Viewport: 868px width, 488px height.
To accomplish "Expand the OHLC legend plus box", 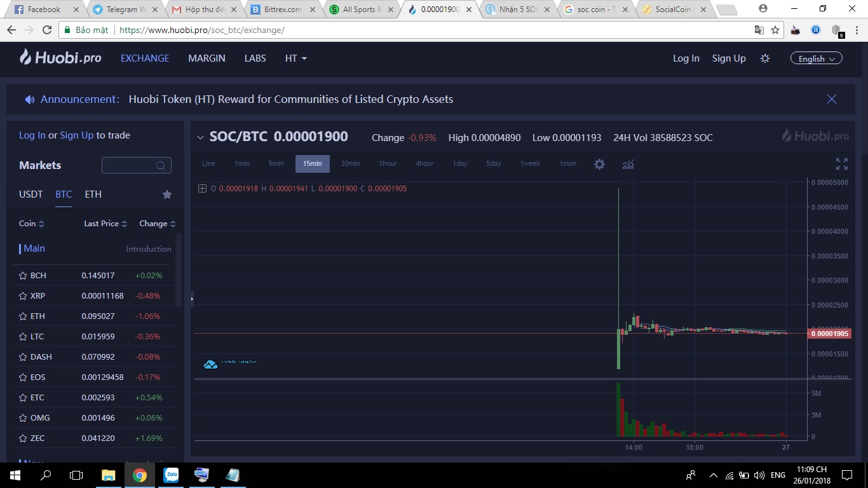I will point(202,189).
